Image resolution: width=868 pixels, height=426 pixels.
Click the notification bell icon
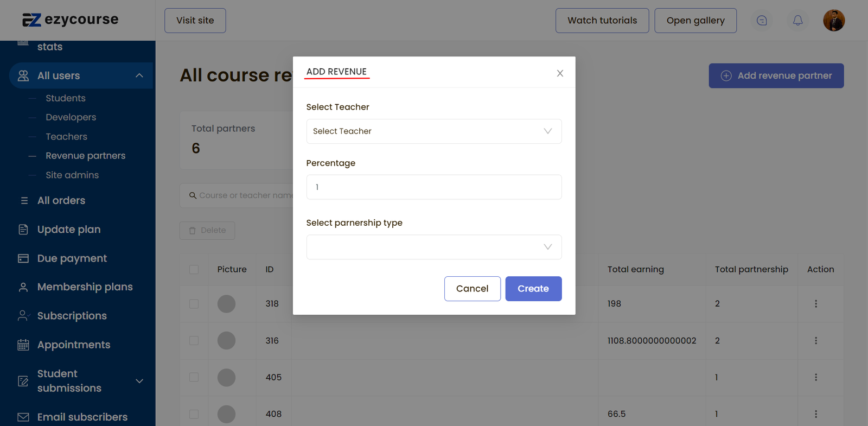pyautogui.click(x=797, y=21)
